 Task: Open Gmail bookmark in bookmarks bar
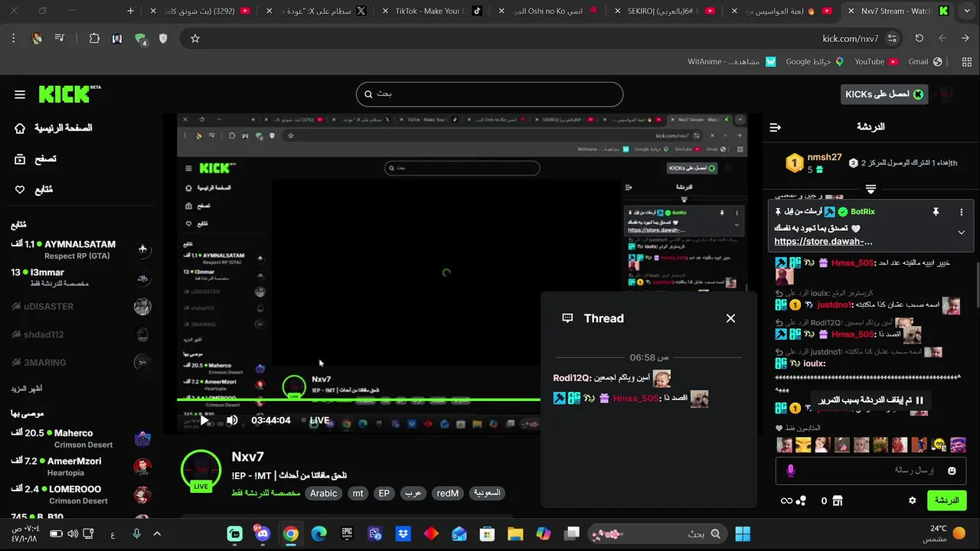tap(924, 61)
